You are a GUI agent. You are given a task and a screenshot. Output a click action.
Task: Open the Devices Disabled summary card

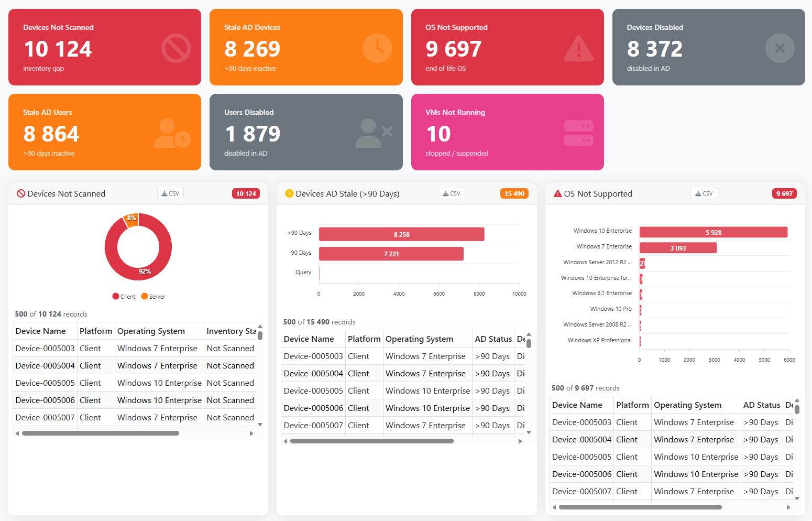pyautogui.click(x=709, y=47)
